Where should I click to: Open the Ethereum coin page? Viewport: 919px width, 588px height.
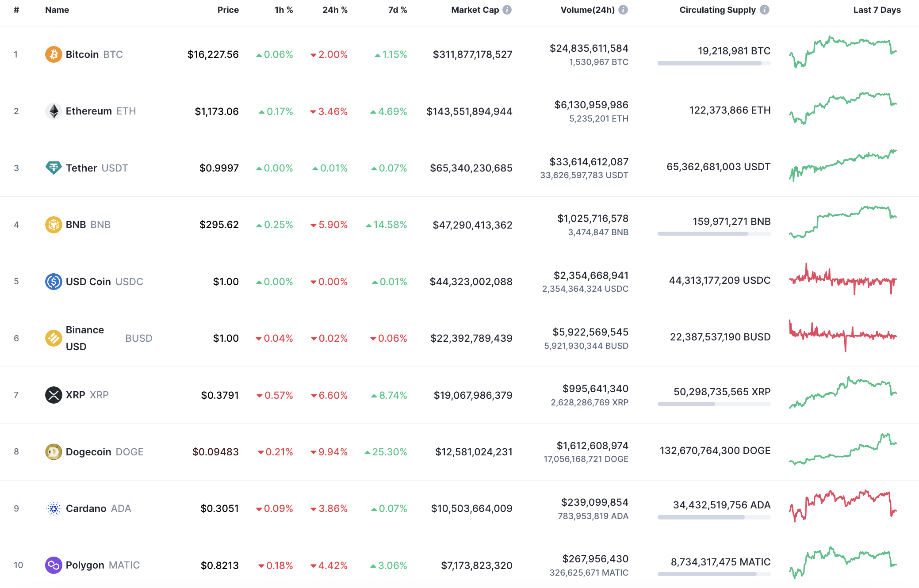point(89,111)
